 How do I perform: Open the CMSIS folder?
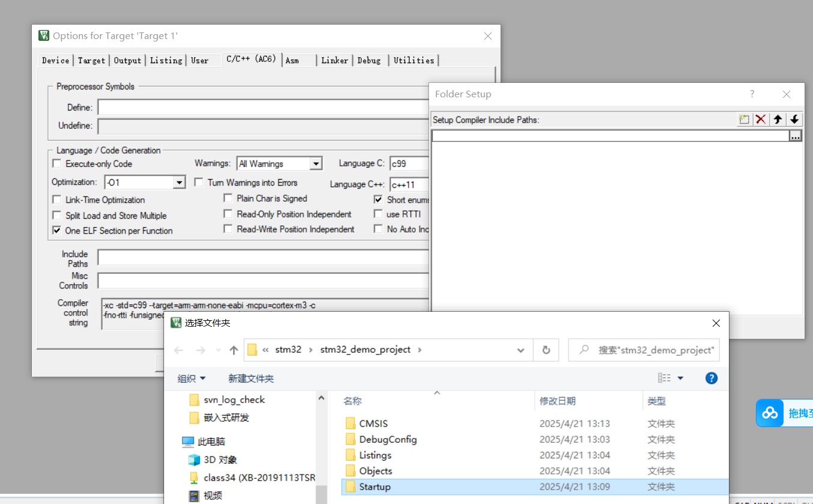[373, 424]
